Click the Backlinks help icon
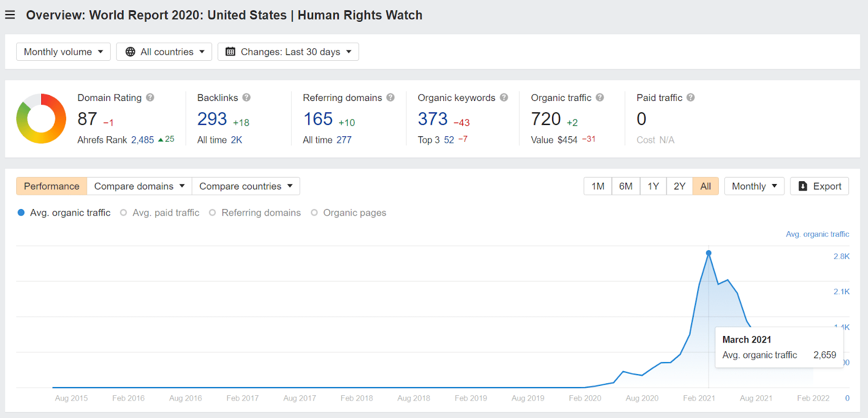The height and width of the screenshot is (418, 868). [247, 98]
